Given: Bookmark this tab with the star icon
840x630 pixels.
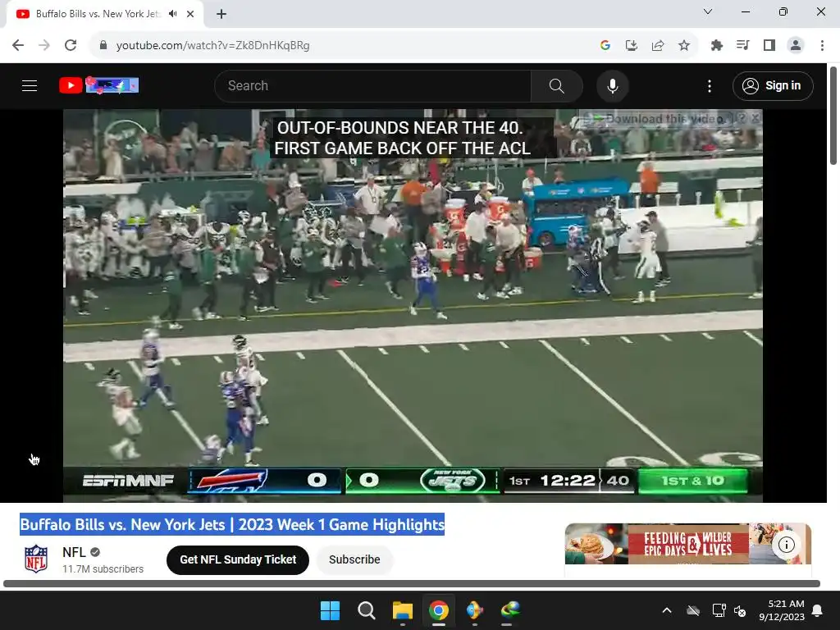Looking at the screenshot, I should 684,46.
